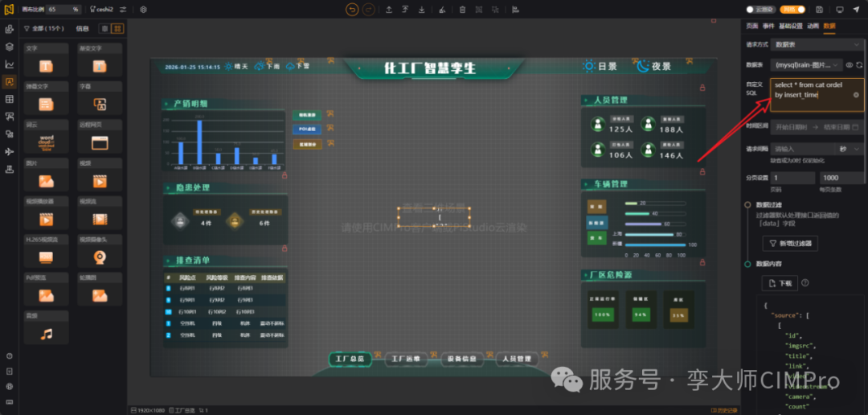Open the 请求方式 数据表 dropdown

point(817,43)
